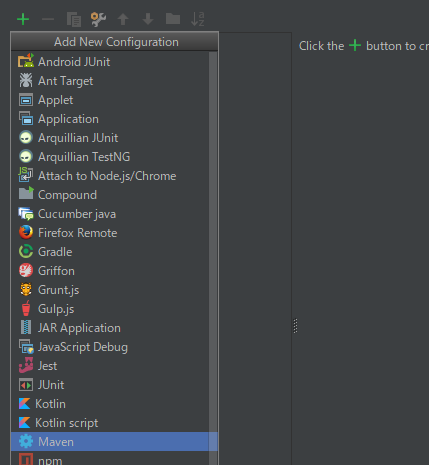Click the Attach to Node.js/Chrome icon

click(26, 175)
